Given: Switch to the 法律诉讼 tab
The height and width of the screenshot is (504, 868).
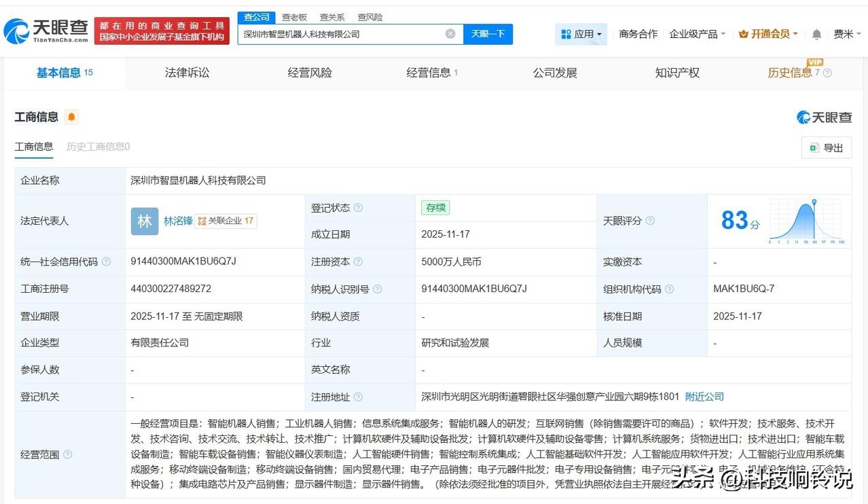Looking at the screenshot, I should click(185, 73).
